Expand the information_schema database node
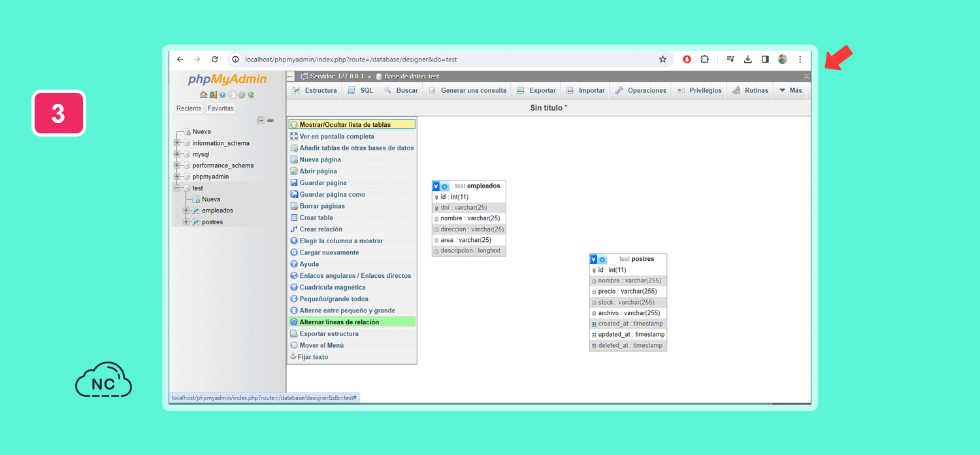This screenshot has width=980, height=455. [x=177, y=143]
